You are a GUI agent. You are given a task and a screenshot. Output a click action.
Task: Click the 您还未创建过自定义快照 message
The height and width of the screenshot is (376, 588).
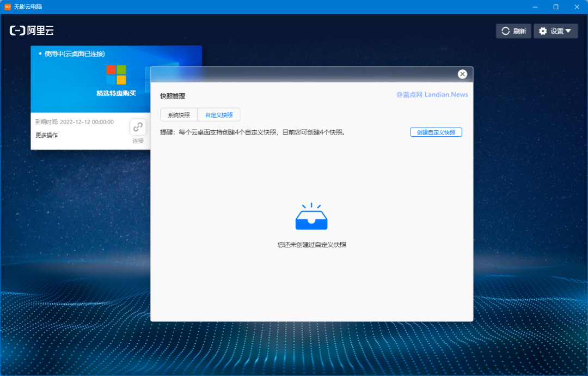[x=311, y=245]
